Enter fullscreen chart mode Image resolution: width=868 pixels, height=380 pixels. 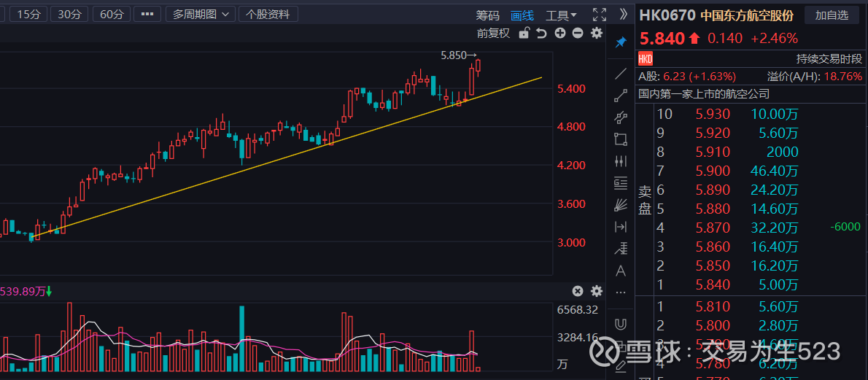[600, 15]
